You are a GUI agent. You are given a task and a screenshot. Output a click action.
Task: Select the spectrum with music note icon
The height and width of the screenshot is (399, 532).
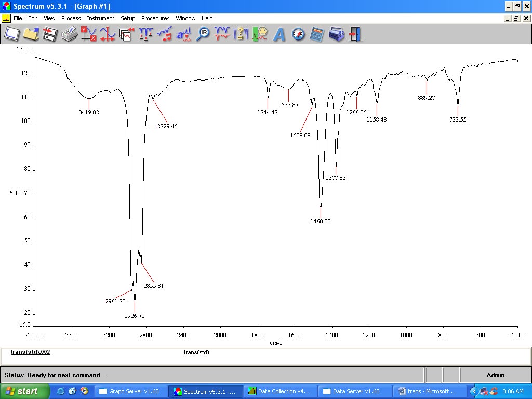(165, 34)
